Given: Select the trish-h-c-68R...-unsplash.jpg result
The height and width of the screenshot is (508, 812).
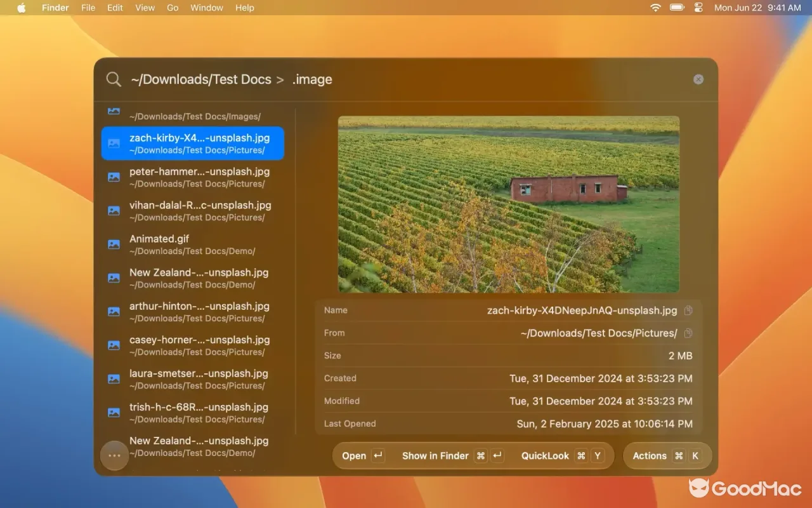Looking at the screenshot, I should point(193,413).
